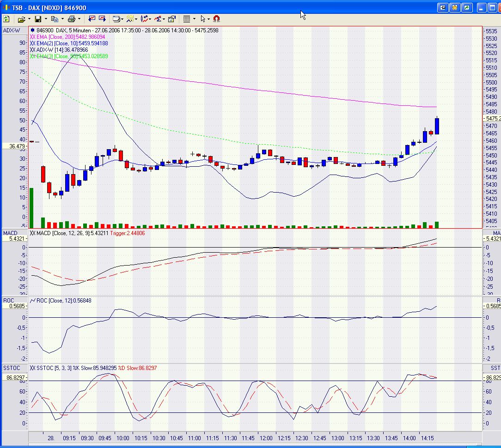Click the 12:00 mark on time axis
The height and width of the screenshot is (448, 501).
click(x=265, y=438)
